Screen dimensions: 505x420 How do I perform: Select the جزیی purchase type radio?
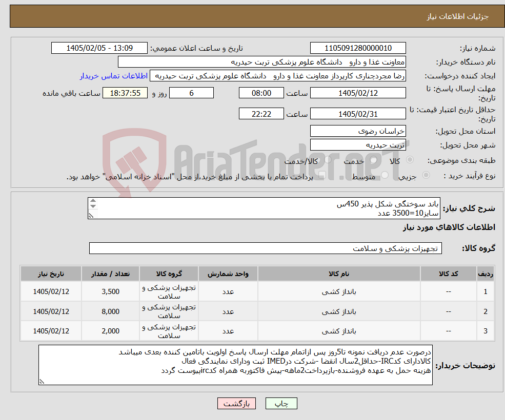(426, 175)
